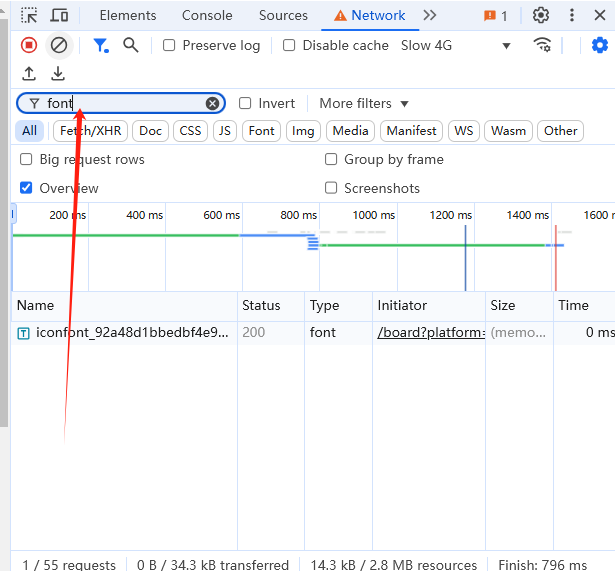
Task: Switch to the Sources tab
Action: pos(283,15)
